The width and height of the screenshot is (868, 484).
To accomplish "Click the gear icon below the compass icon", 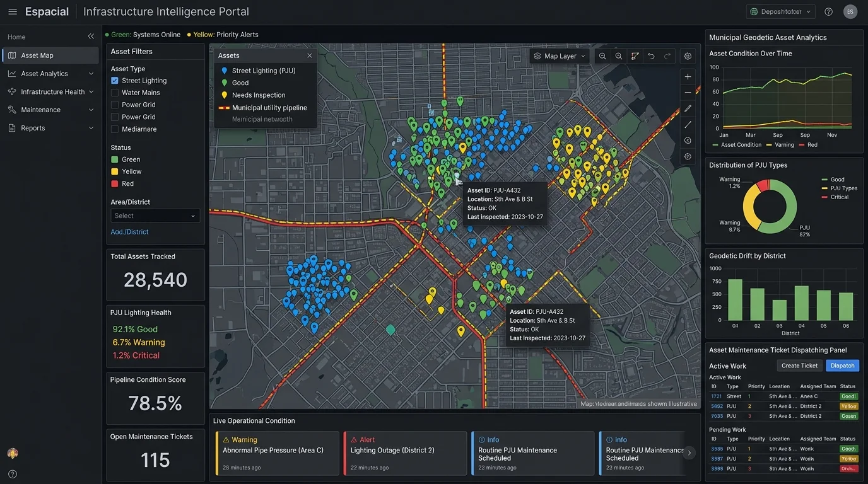I will 688,156.
